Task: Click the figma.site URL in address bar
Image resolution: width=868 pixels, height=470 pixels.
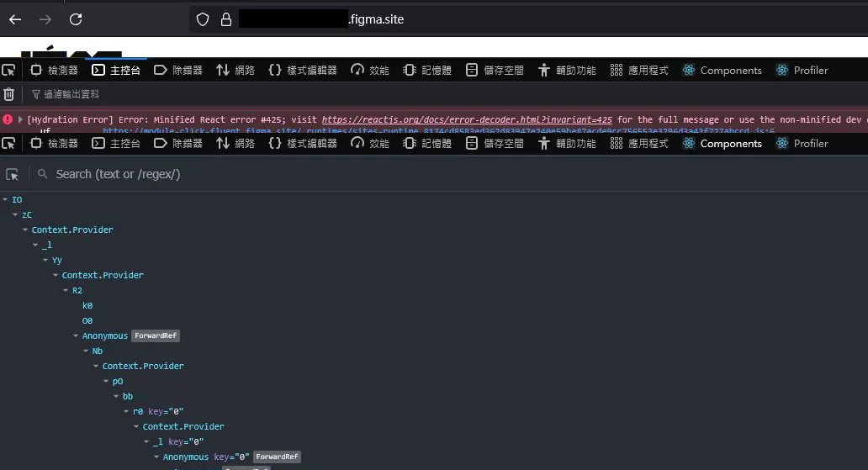Action: (x=377, y=19)
